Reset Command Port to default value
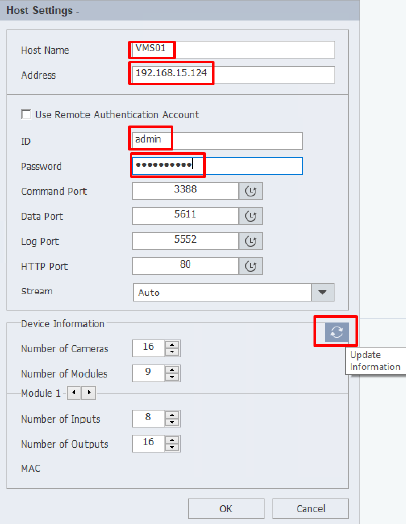The width and height of the screenshot is (409, 524). [x=251, y=191]
